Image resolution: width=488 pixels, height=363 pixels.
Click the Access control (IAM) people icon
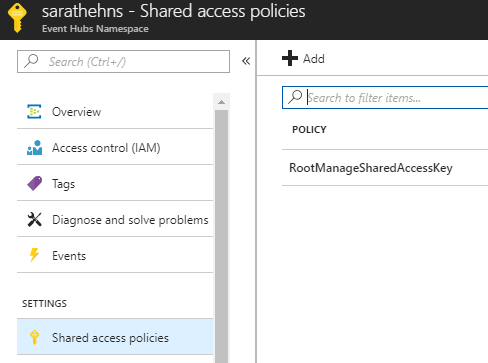(34, 148)
